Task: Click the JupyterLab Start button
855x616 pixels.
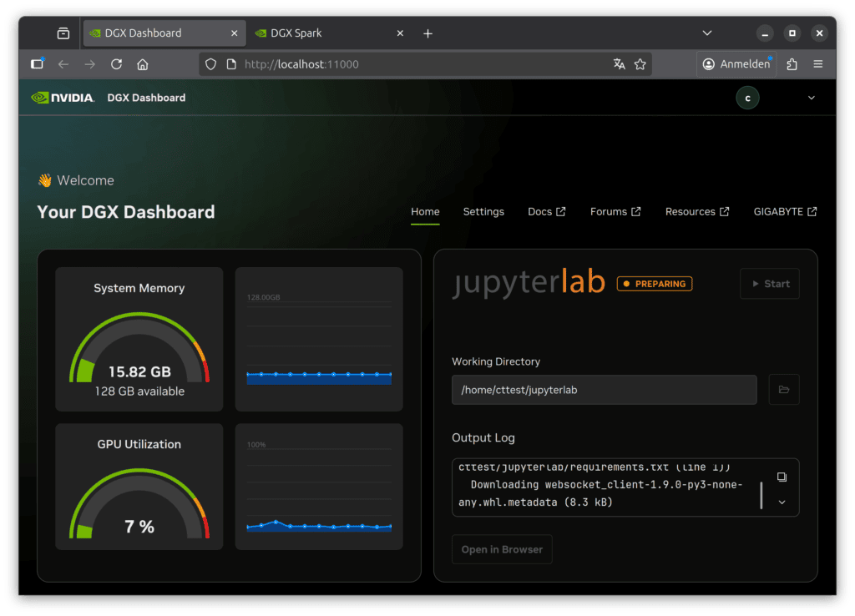Action: (769, 284)
